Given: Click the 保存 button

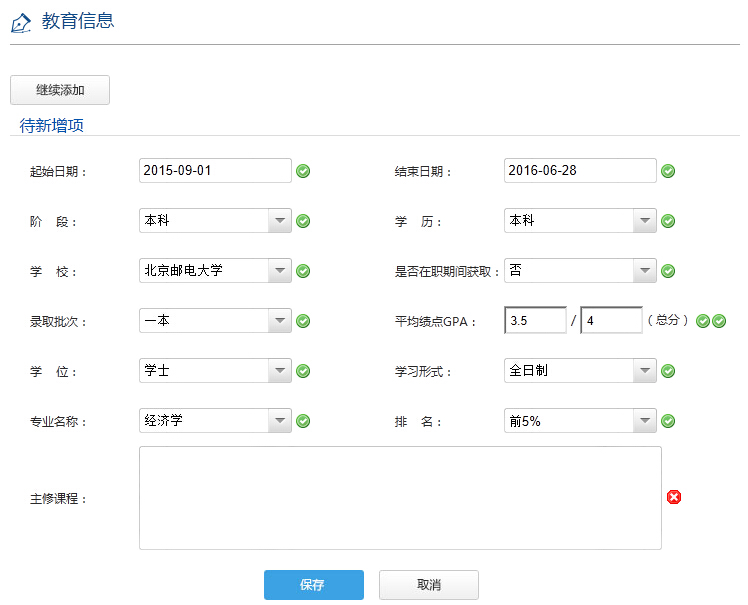Looking at the screenshot, I should [x=313, y=585].
